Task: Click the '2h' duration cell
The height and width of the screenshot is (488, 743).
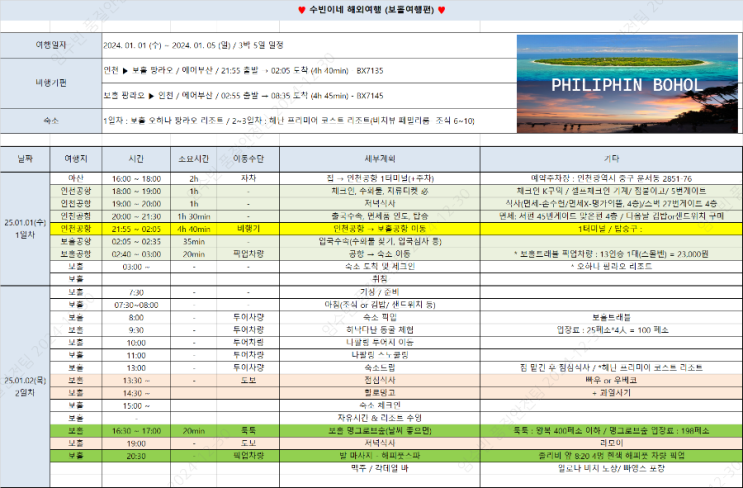Action: pyautogui.click(x=193, y=179)
